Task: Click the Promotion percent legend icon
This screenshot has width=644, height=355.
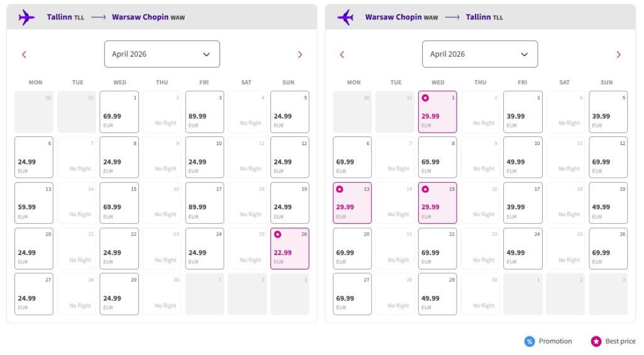Action: click(x=530, y=341)
